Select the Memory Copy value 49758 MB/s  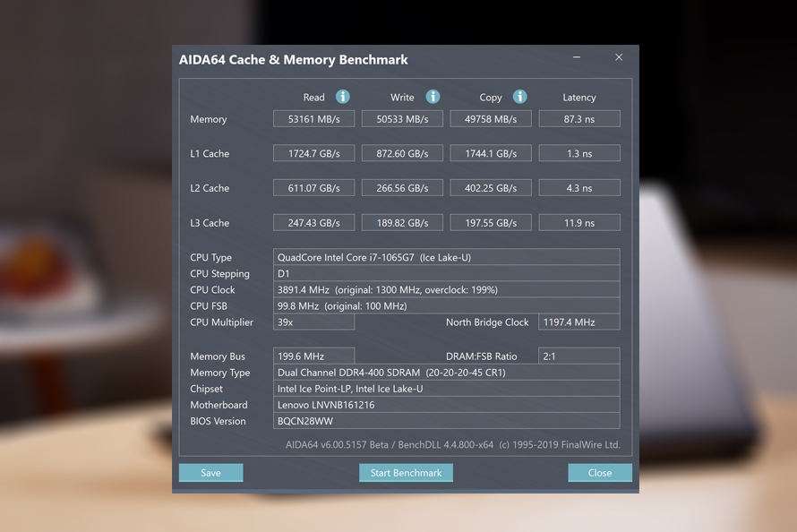tap(491, 119)
